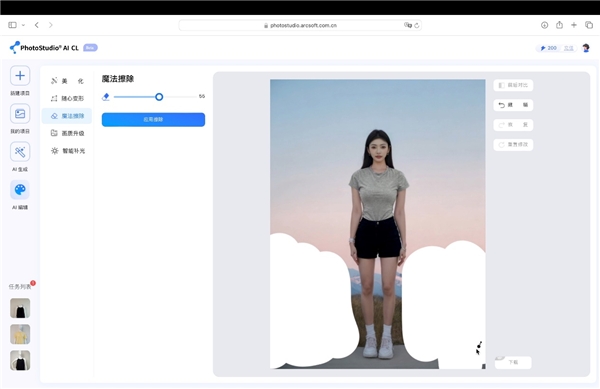The image size is (600, 389).
Task: Select the 画质升级 quality upgrade item
Action: point(67,133)
